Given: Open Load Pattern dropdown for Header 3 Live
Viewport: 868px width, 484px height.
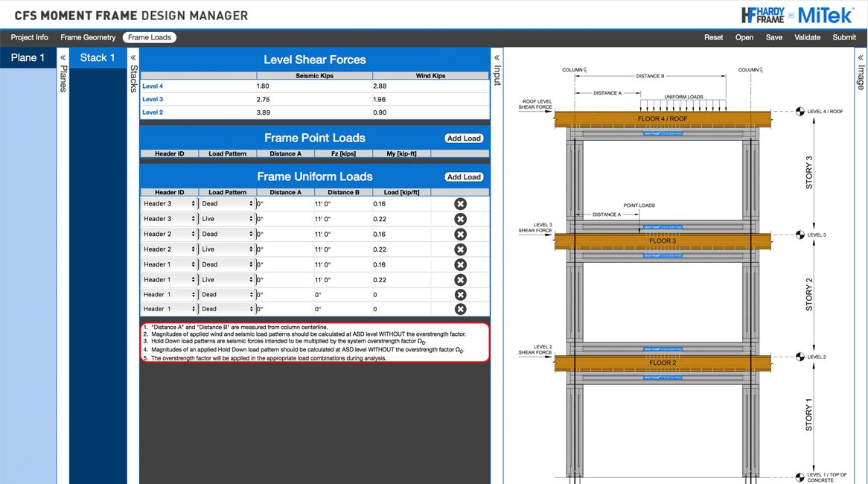Looking at the screenshot, I should [x=227, y=219].
